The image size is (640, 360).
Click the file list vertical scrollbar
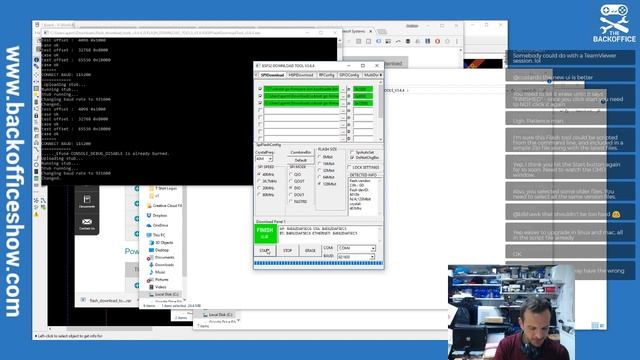coord(381,111)
